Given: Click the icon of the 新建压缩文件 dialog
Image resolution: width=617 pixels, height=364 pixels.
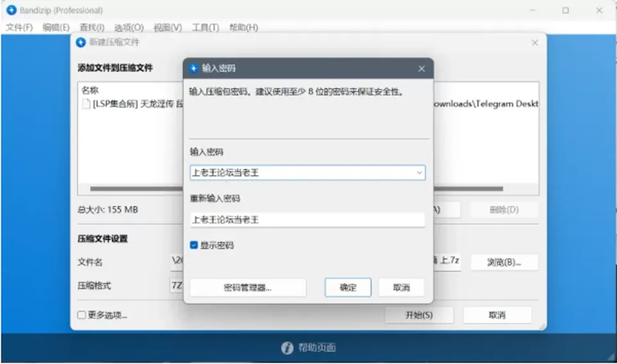Looking at the screenshot, I should [x=81, y=42].
